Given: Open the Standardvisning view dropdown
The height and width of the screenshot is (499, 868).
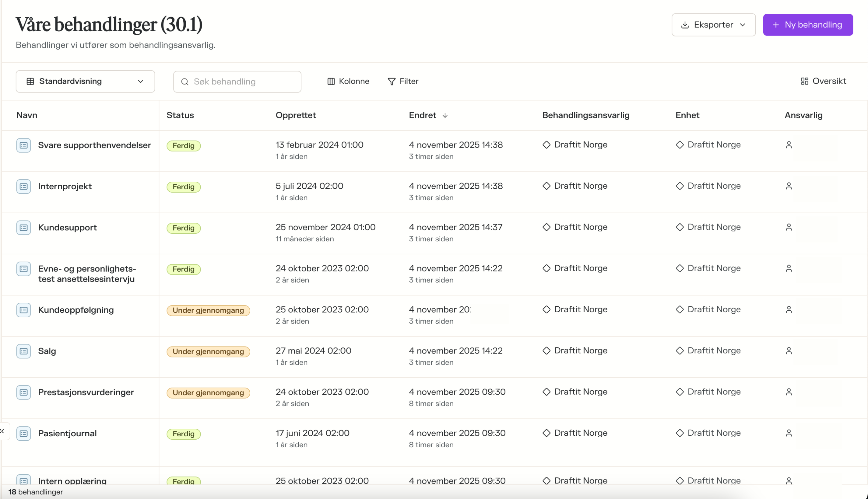Looking at the screenshot, I should (x=85, y=82).
